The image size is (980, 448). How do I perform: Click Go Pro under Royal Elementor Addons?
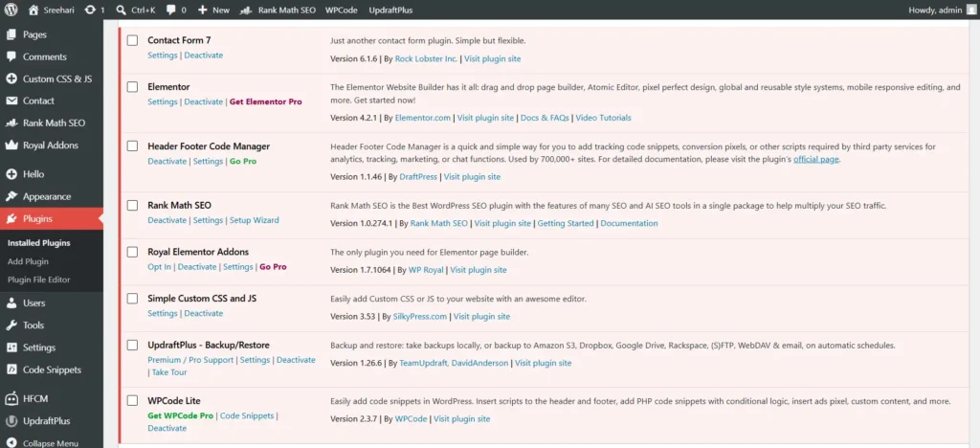273,267
